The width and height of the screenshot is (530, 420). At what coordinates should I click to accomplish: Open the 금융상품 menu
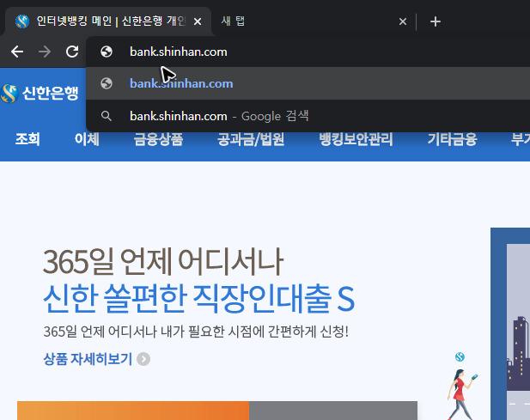point(158,139)
